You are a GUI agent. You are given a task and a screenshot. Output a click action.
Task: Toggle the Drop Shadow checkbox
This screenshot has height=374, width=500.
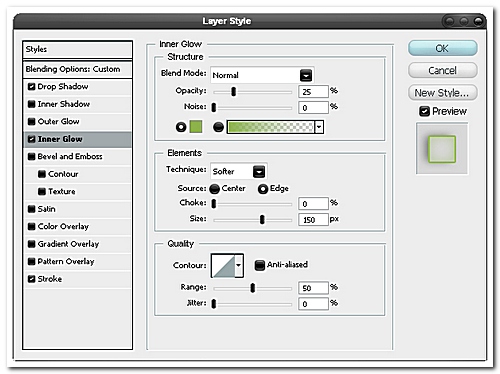31,87
